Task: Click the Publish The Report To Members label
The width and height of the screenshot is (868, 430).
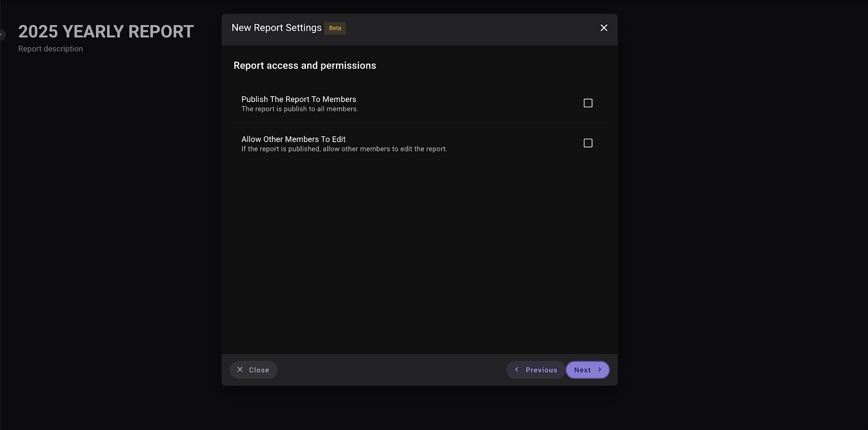Action: pyautogui.click(x=298, y=99)
